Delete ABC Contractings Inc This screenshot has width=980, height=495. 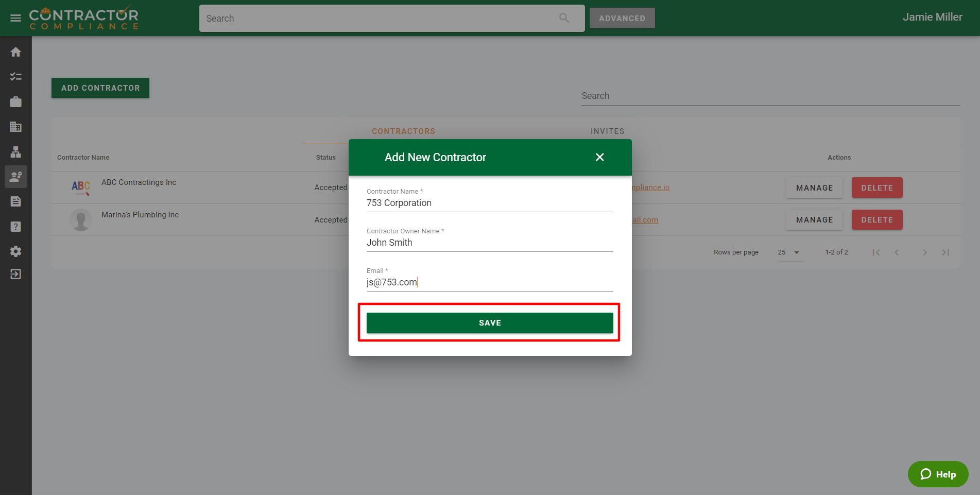(x=876, y=188)
